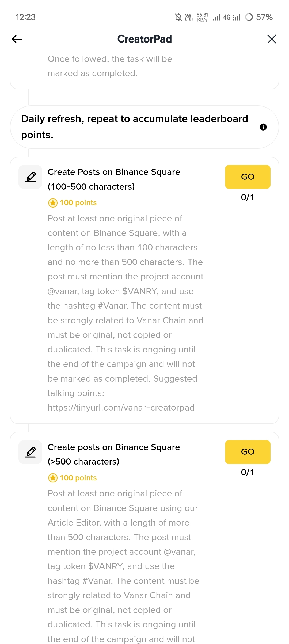Click the star icon beside the first 100 points
The image size is (289, 644).
click(53, 203)
